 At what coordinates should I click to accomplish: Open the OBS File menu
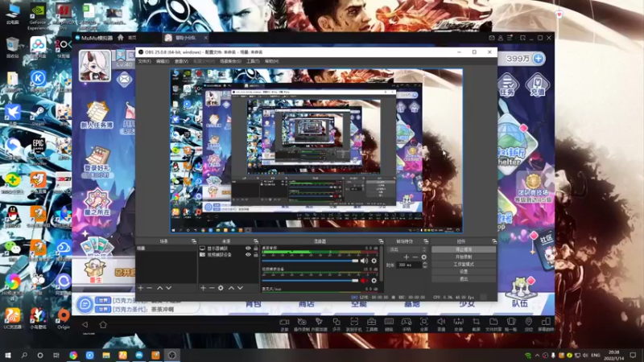coord(144,61)
